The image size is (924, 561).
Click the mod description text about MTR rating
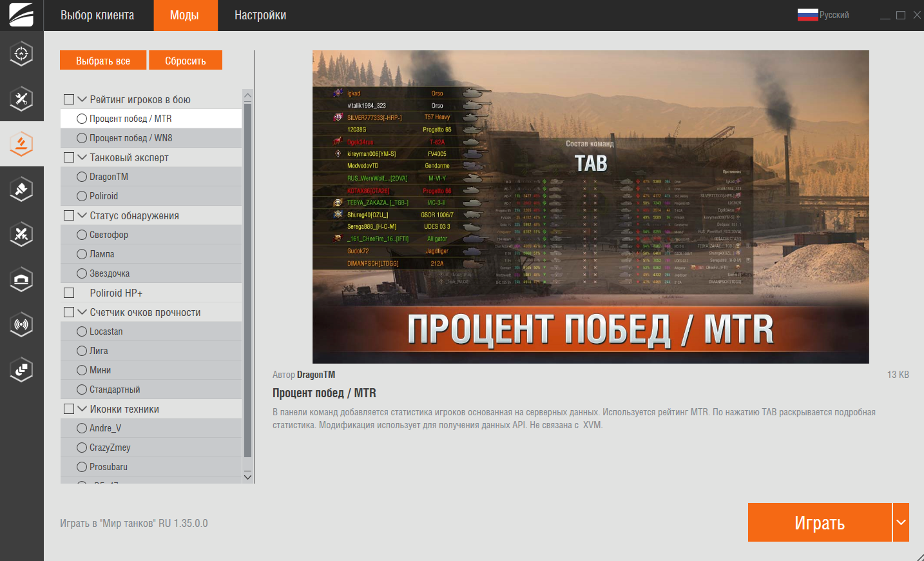[x=574, y=418]
